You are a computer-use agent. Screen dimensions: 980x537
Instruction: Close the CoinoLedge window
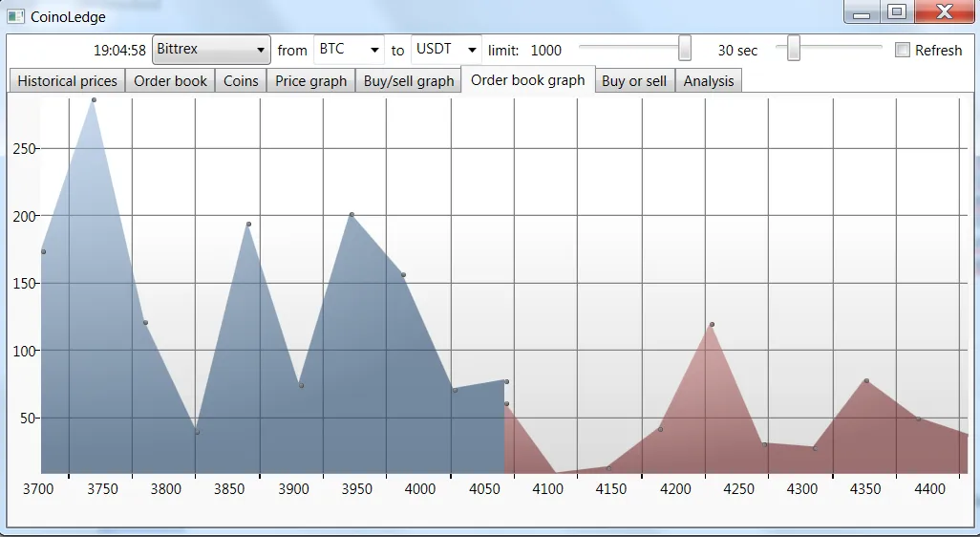click(x=945, y=11)
